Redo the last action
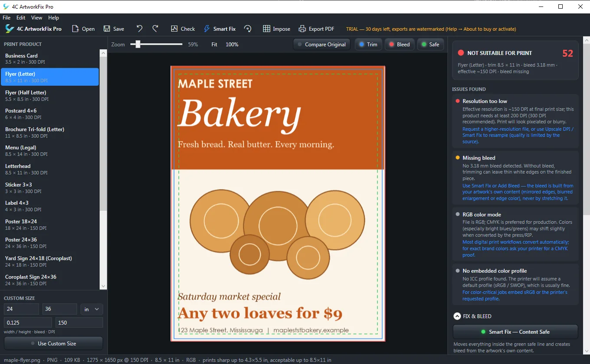The width and height of the screenshot is (590, 364). pyautogui.click(x=155, y=29)
